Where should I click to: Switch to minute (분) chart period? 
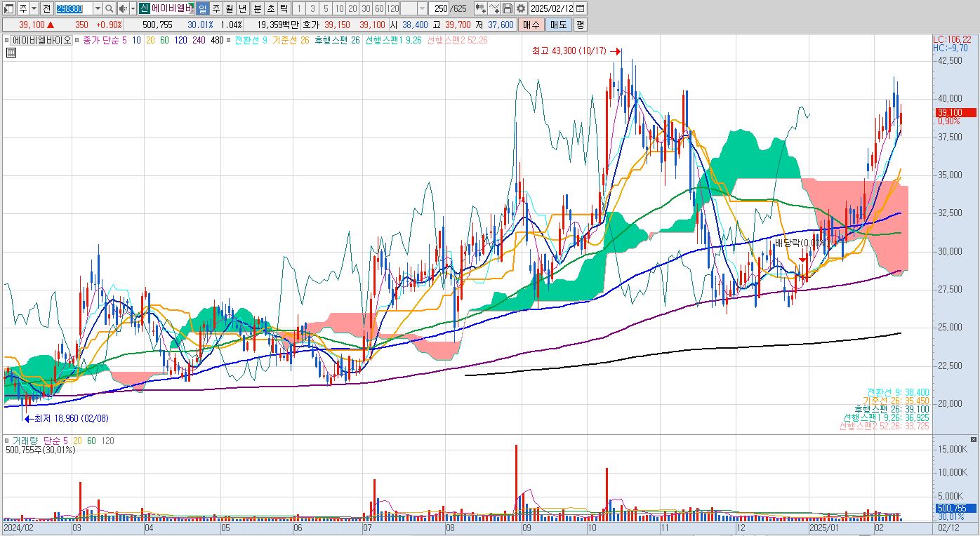[x=257, y=8]
